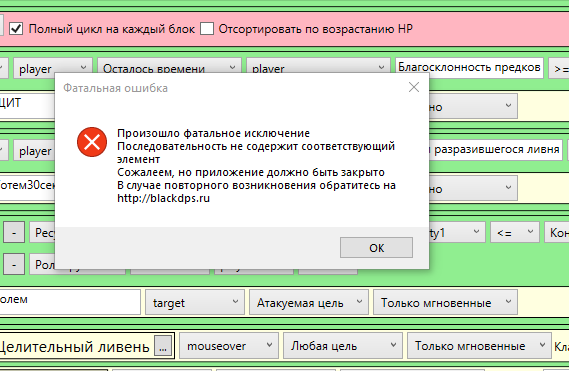Enable Отсортировать по возрастанию HP checkbox
The image size is (569, 371).
click(207, 28)
